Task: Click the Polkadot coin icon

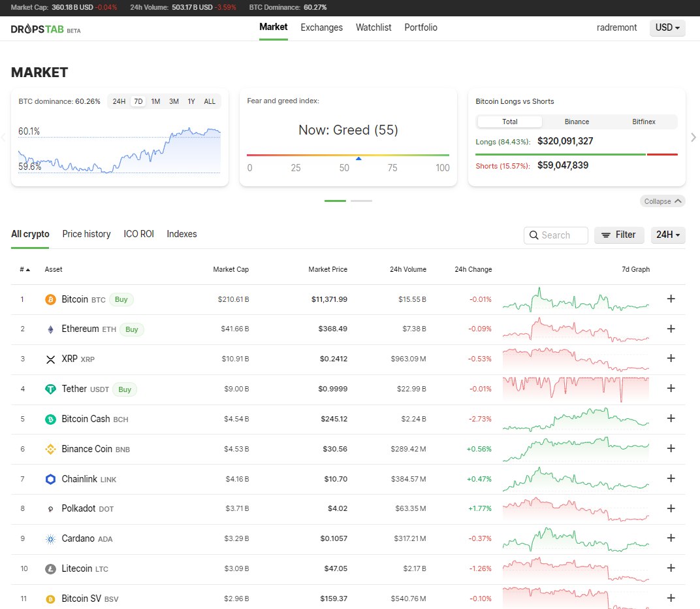Action: click(50, 509)
